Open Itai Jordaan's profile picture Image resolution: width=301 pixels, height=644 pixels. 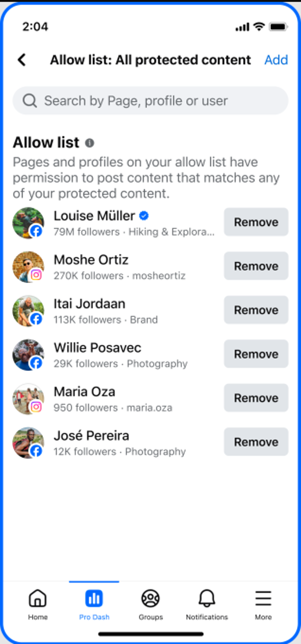(x=28, y=310)
